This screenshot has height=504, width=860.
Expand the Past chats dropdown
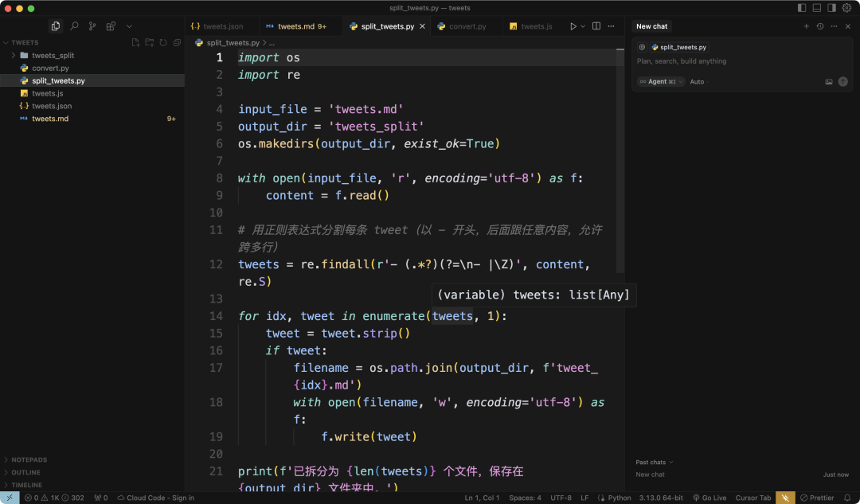pos(655,463)
